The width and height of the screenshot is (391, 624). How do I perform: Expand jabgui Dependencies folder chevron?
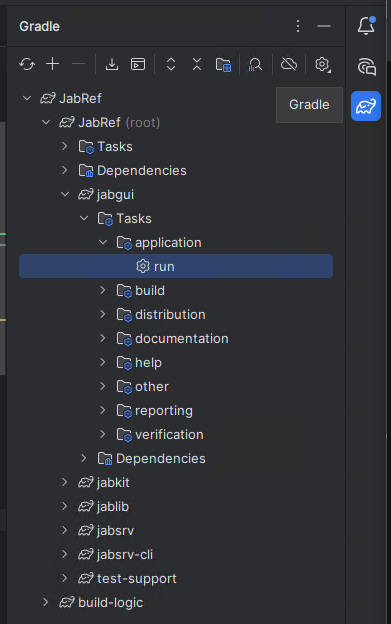point(84,458)
